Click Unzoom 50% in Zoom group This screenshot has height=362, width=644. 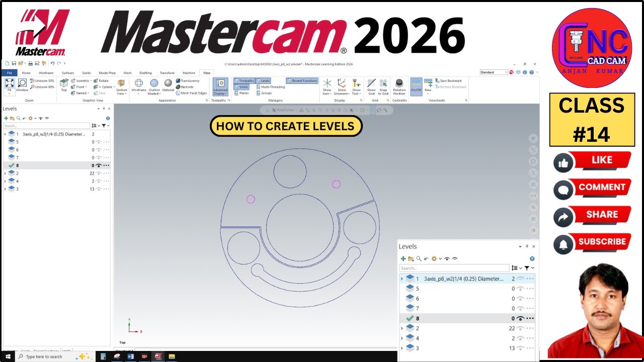pos(42,80)
